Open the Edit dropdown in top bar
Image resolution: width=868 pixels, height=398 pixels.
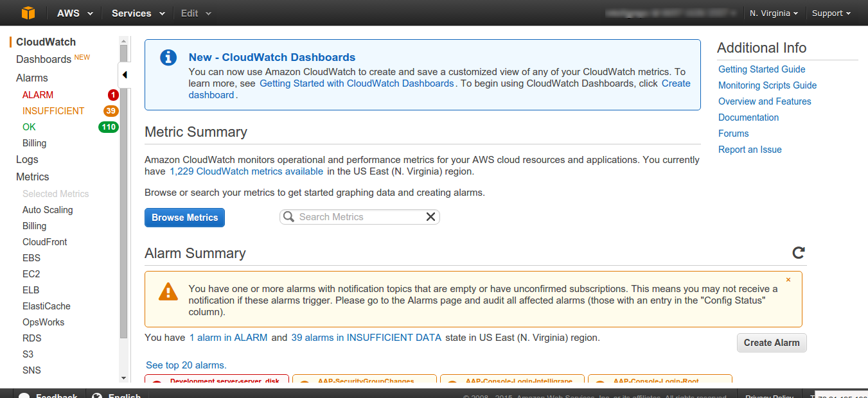(196, 13)
